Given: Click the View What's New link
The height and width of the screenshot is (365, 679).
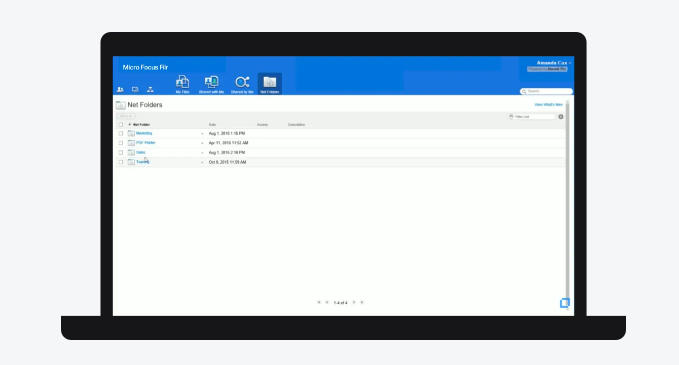Looking at the screenshot, I should pos(548,105).
